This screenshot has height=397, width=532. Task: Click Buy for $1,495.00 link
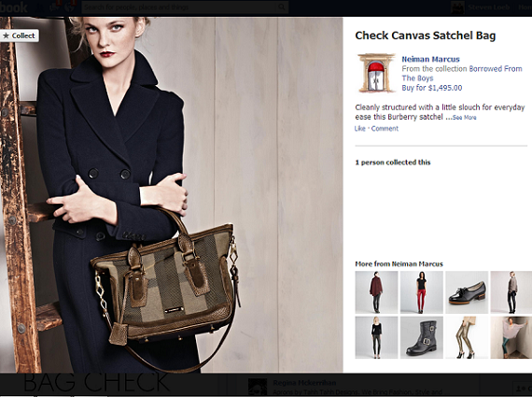click(432, 88)
